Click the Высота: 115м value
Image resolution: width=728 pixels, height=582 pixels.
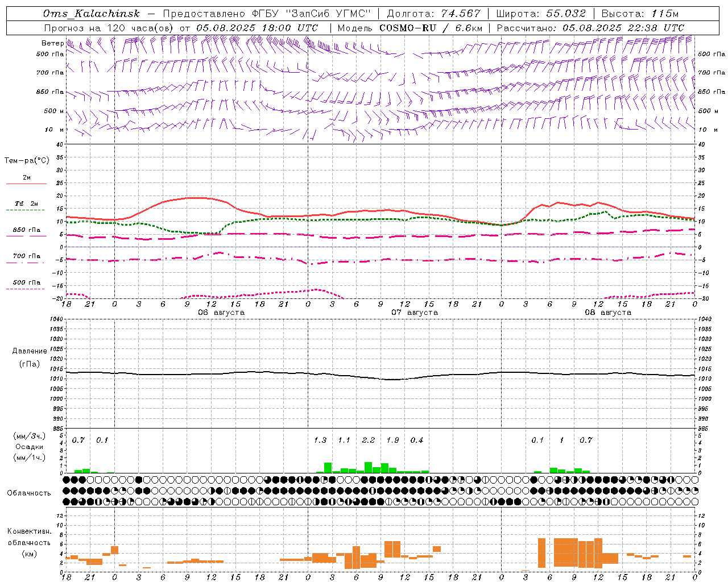[x=640, y=14]
